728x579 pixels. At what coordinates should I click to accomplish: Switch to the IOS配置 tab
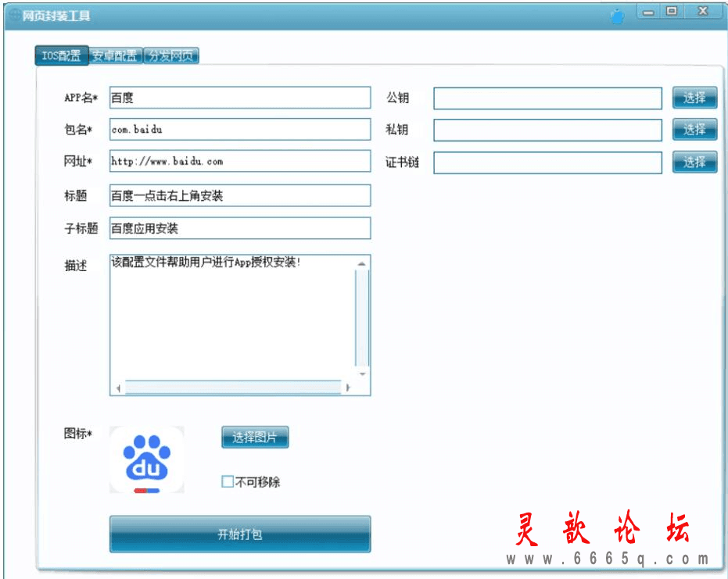[61, 55]
